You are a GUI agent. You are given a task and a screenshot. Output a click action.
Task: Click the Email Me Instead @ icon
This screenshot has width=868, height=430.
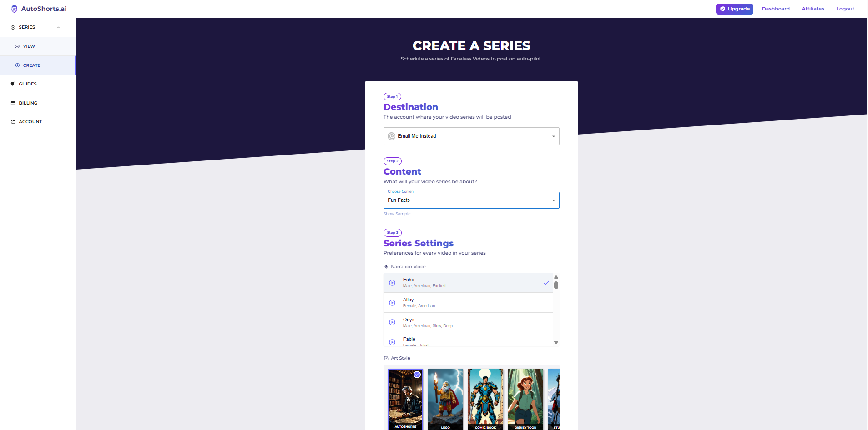coord(391,136)
